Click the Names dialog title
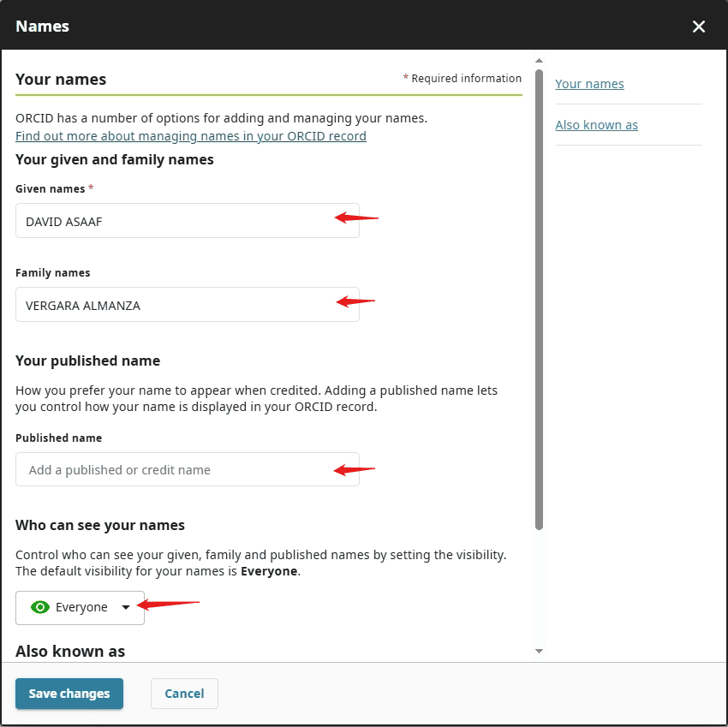728x727 pixels. [43, 27]
